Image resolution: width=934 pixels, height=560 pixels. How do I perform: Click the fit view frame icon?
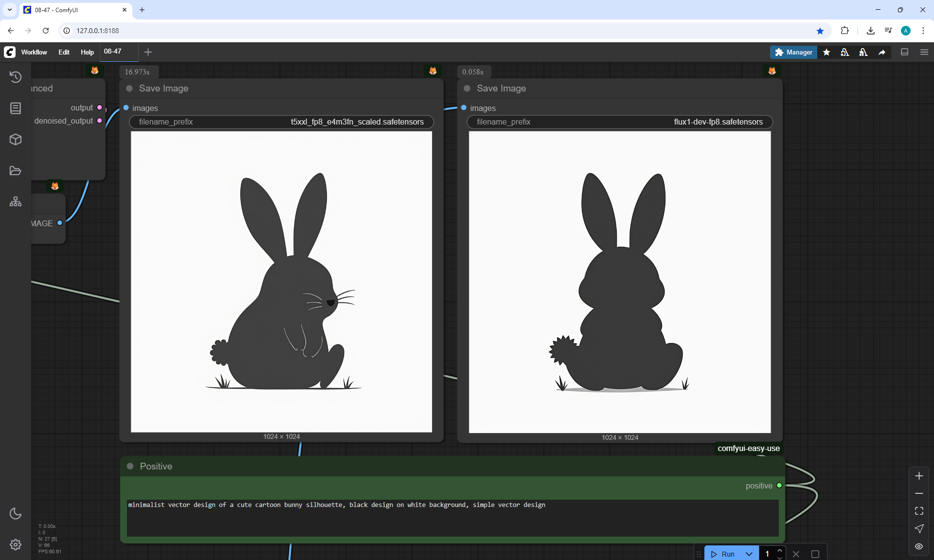(919, 511)
